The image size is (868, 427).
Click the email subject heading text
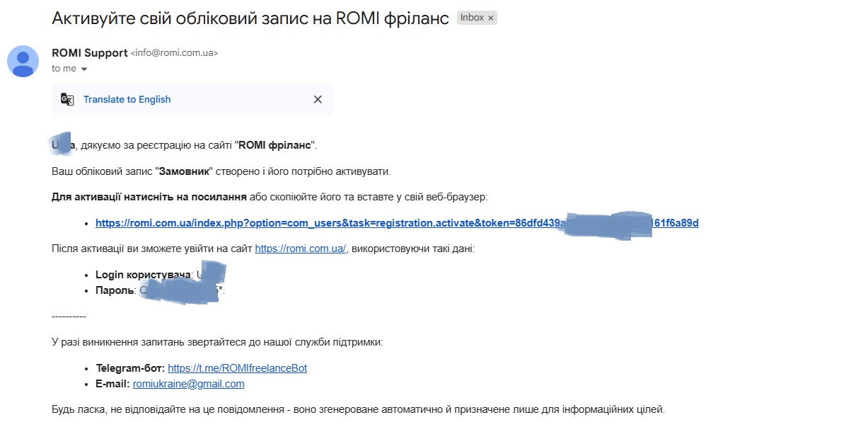point(250,18)
